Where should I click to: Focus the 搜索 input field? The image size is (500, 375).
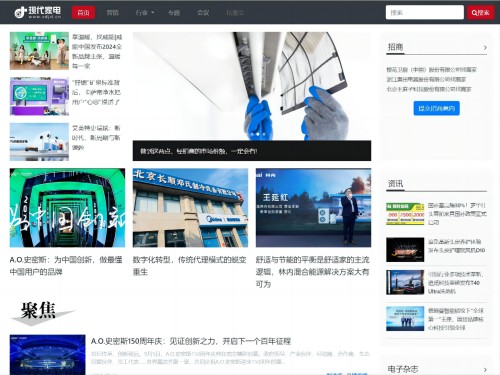(x=424, y=12)
